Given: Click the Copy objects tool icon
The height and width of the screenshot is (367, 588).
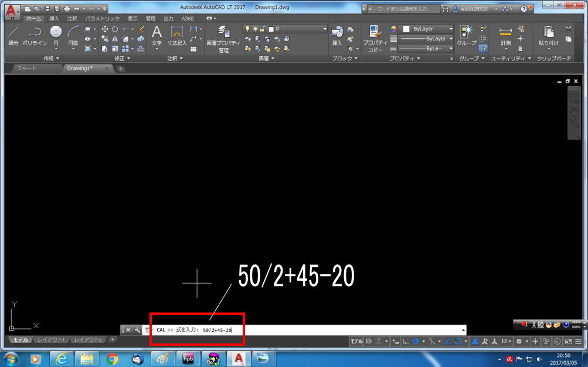Looking at the screenshot, I should (x=105, y=39).
